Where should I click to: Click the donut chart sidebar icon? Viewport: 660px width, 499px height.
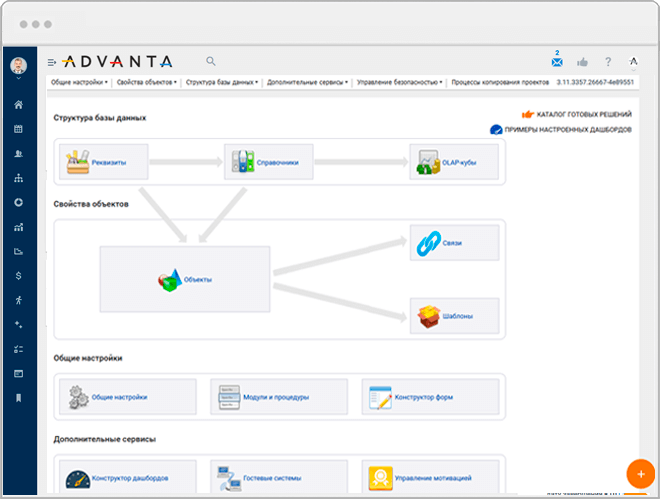point(18,202)
